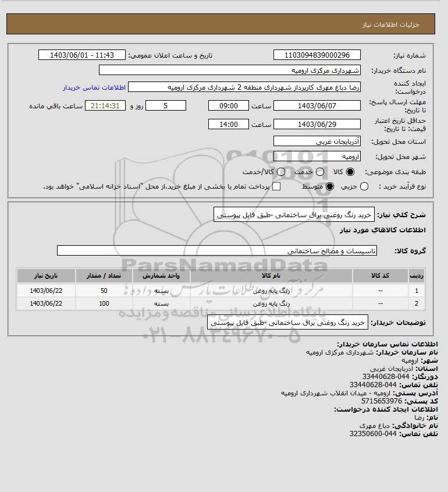Click the postal code 5715653976

(382, 401)
